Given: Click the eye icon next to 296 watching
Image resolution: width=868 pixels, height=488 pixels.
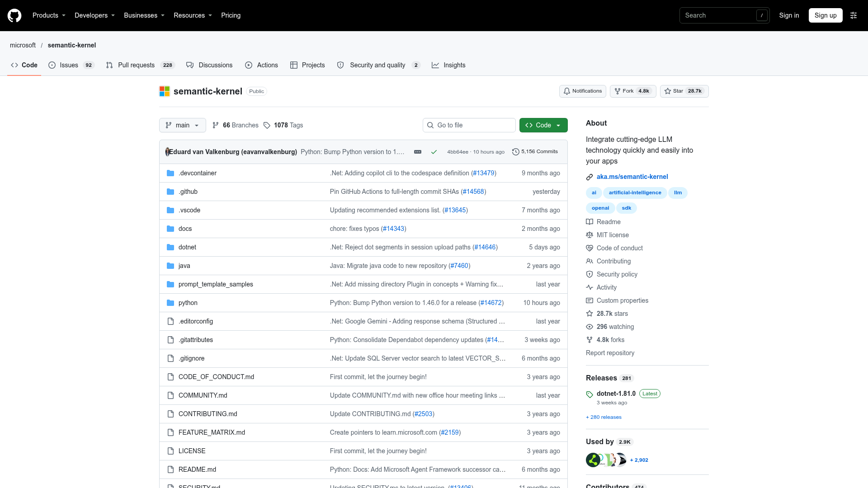Looking at the screenshot, I should point(590,327).
